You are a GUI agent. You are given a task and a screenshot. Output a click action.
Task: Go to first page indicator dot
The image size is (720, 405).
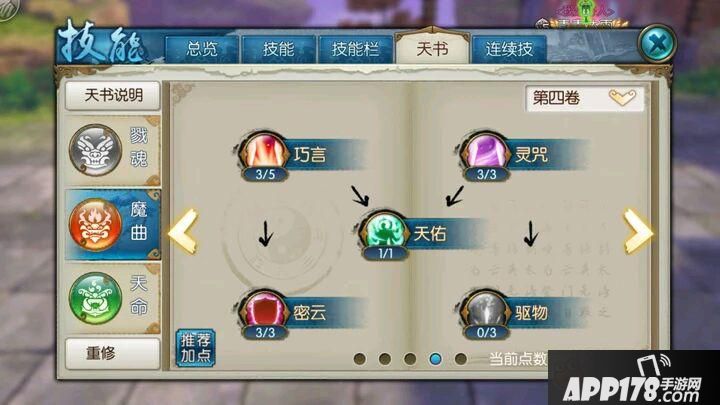pyautogui.click(x=360, y=359)
